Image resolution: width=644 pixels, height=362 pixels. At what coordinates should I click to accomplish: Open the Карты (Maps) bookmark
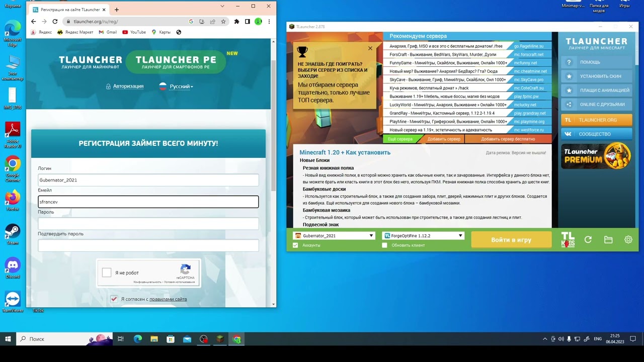click(161, 32)
